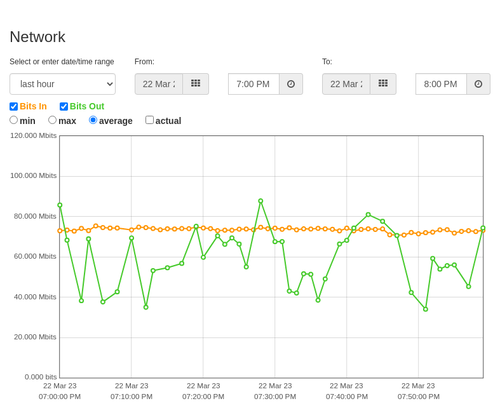
Task: Click the 80.000 Mbits axis label
Action: coord(35,216)
